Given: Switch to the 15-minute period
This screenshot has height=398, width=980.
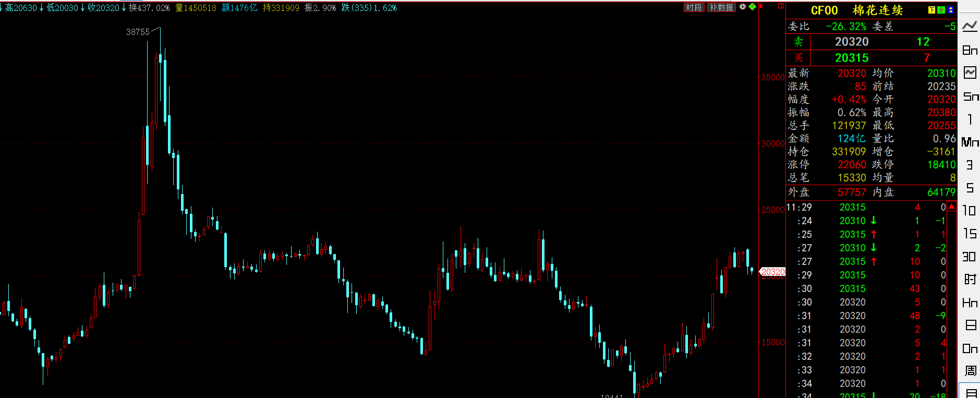Looking at the screenshot, I should (970, 234).
